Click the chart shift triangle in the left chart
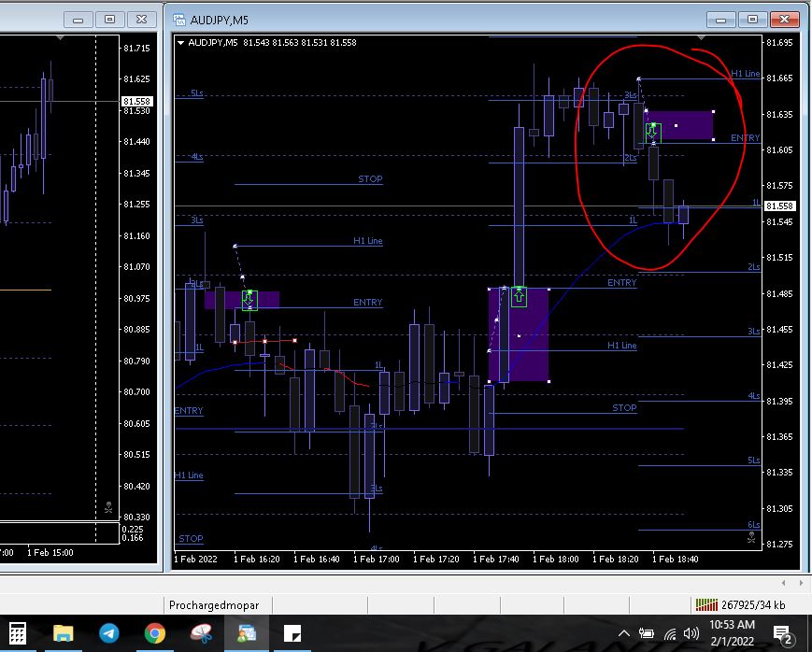812x652 pixels. click(61, 37)
